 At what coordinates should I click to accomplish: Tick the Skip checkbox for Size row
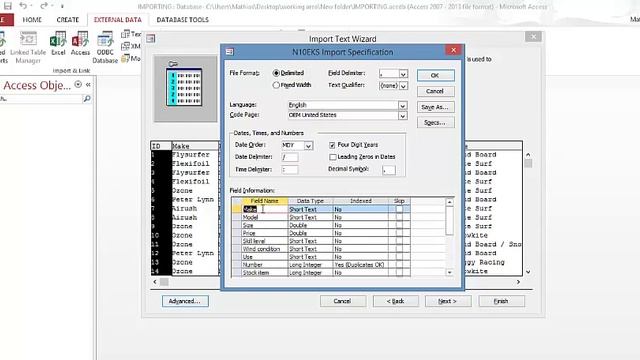click(x=399, y=225)
